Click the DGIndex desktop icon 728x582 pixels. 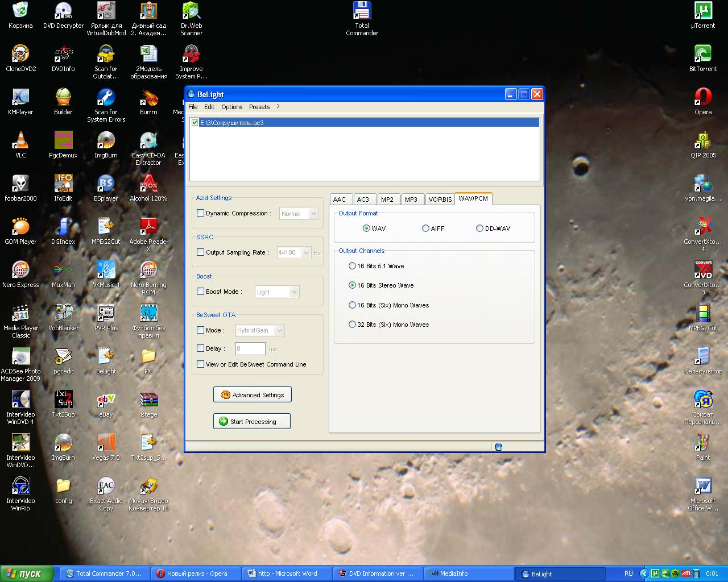[x=63, y=232]
